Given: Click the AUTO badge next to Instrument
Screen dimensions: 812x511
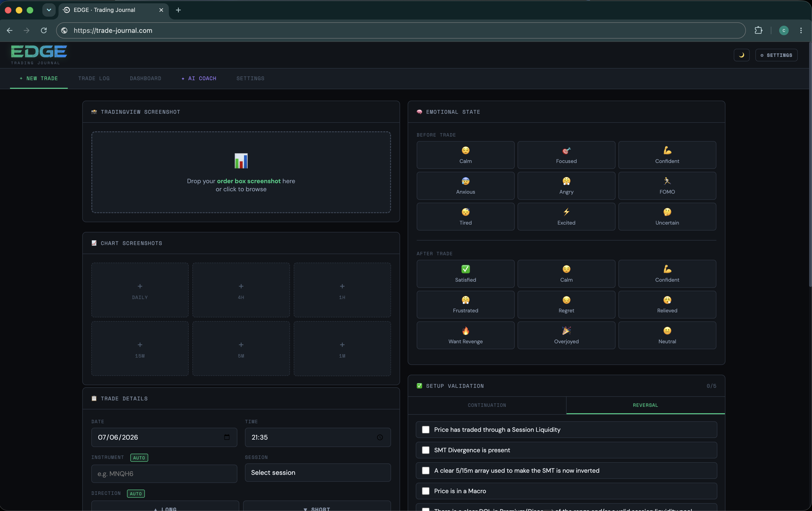Looking at the screenshot, I should tap(139, 457).
